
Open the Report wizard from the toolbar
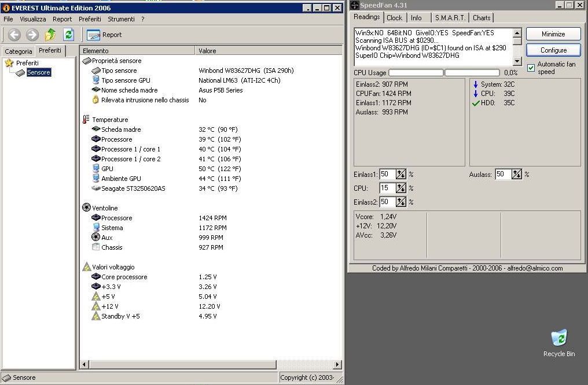point(104,35)
